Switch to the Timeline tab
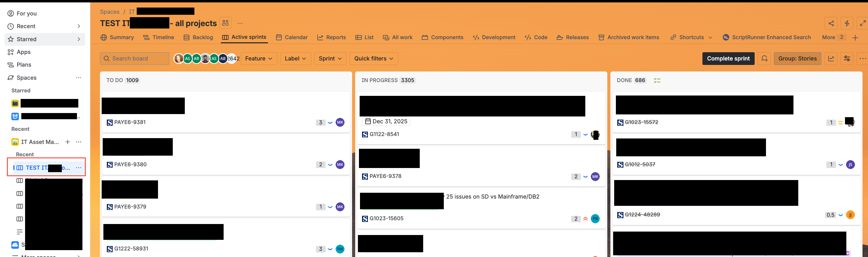868x257 pixels. [159, 37]
